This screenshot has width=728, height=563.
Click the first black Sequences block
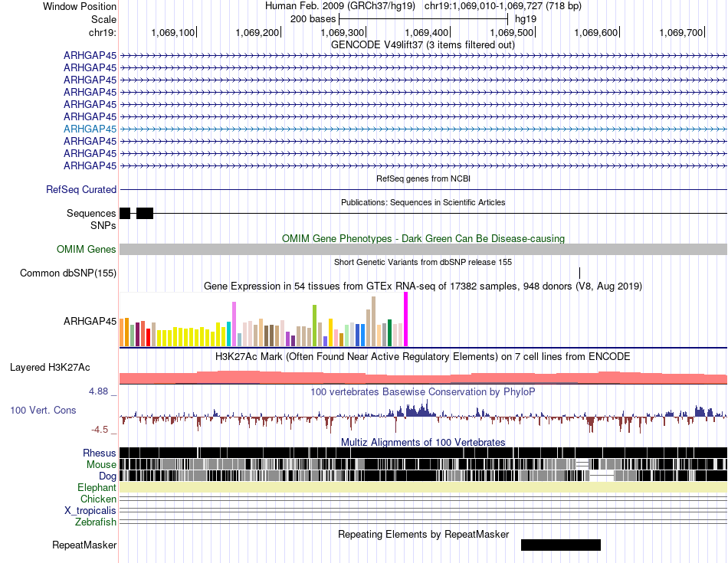point(125,214)
